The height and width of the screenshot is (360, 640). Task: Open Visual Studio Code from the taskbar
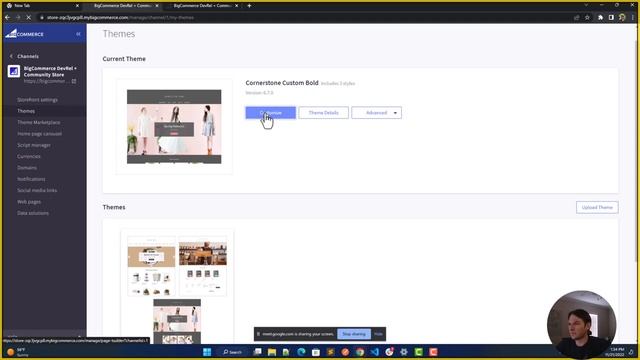pos(375,352)
